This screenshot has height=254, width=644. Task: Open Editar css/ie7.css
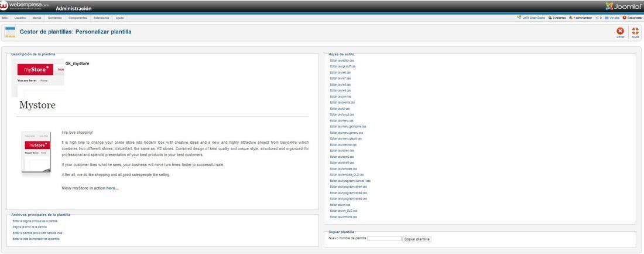340,78
